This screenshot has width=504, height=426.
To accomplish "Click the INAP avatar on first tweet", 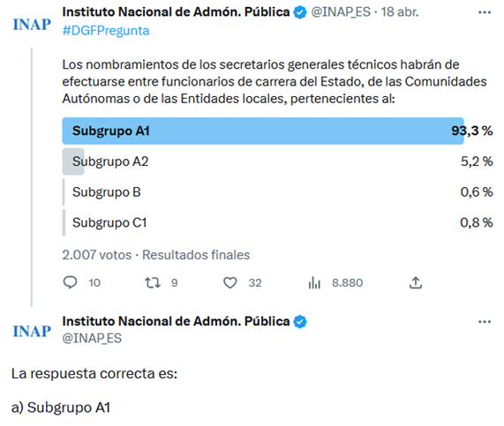I will coord(32,25).
